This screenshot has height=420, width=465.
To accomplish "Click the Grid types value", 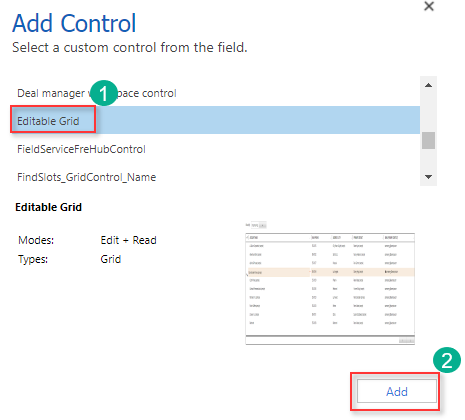I will point(111,259).
